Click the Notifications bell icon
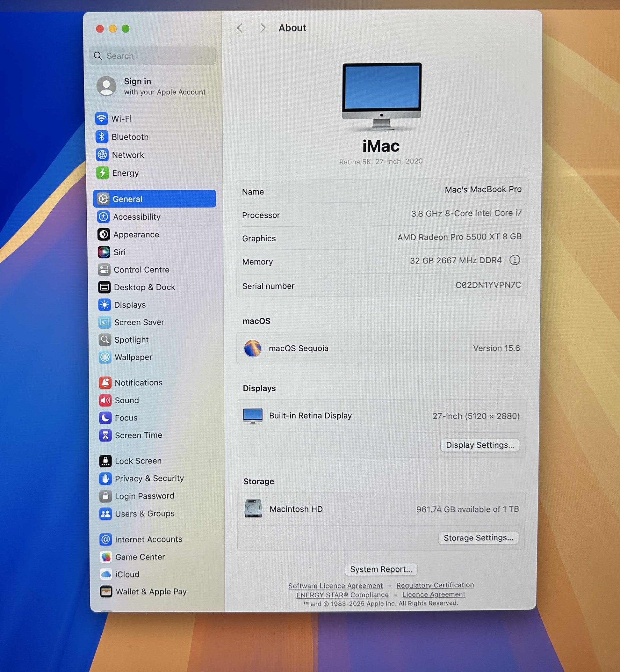Image resolution: width=620 pixels, height=672 pixels. pos(105,383)
